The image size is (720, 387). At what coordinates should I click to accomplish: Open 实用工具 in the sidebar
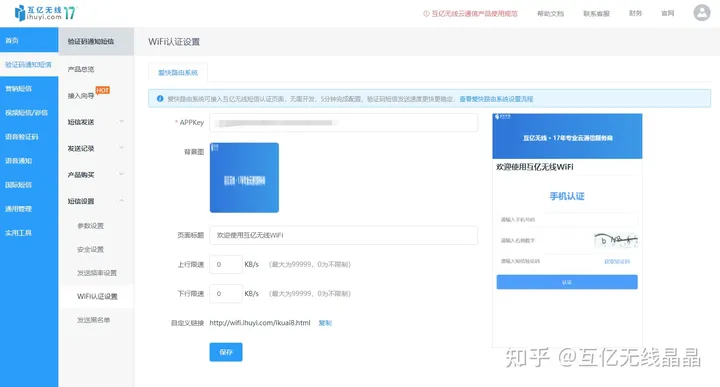[x=29, y=233]
